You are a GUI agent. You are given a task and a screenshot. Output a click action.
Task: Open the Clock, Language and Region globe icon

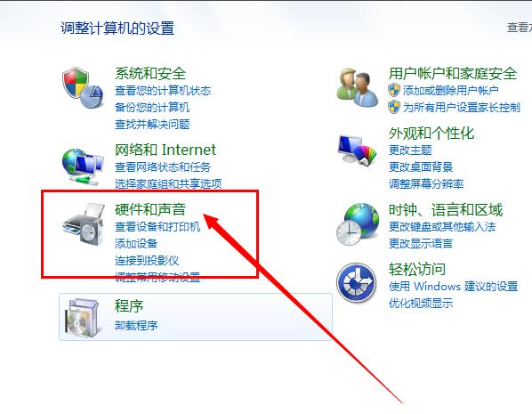[x=358, y=224]
